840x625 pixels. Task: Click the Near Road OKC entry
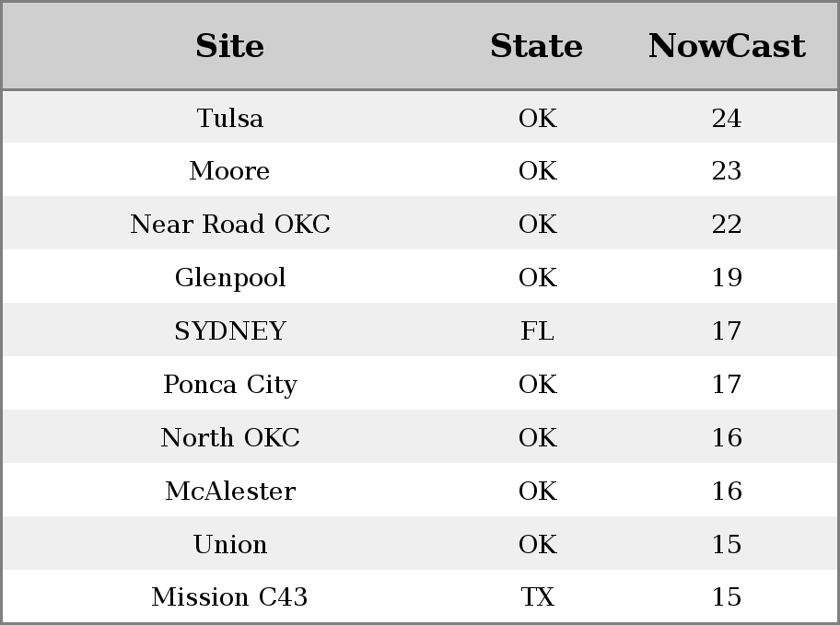tap(230, 224)
